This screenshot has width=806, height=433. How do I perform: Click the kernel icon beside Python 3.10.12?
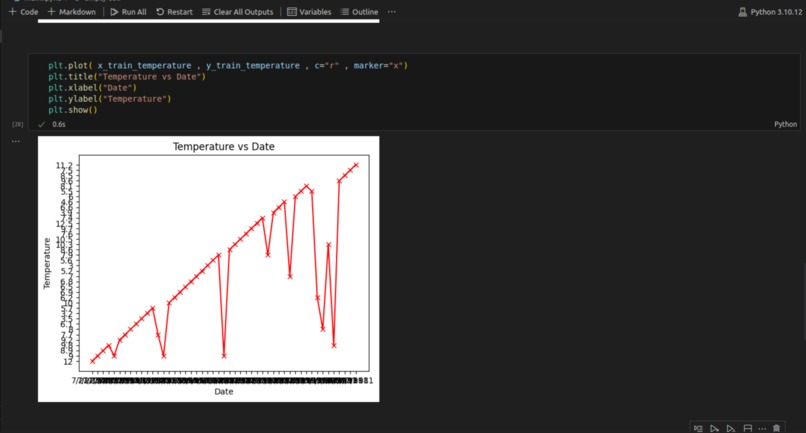(x=742, y=12)
